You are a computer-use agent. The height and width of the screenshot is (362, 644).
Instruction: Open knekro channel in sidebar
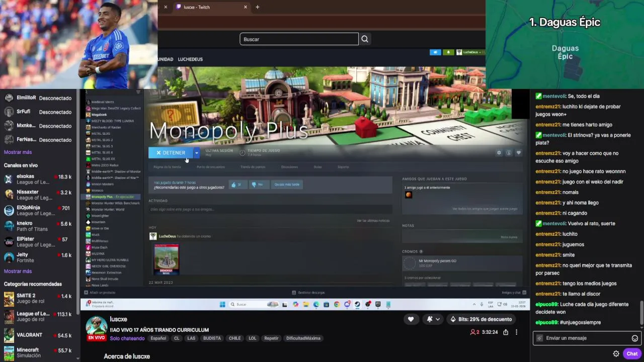(x=39, y=226)
